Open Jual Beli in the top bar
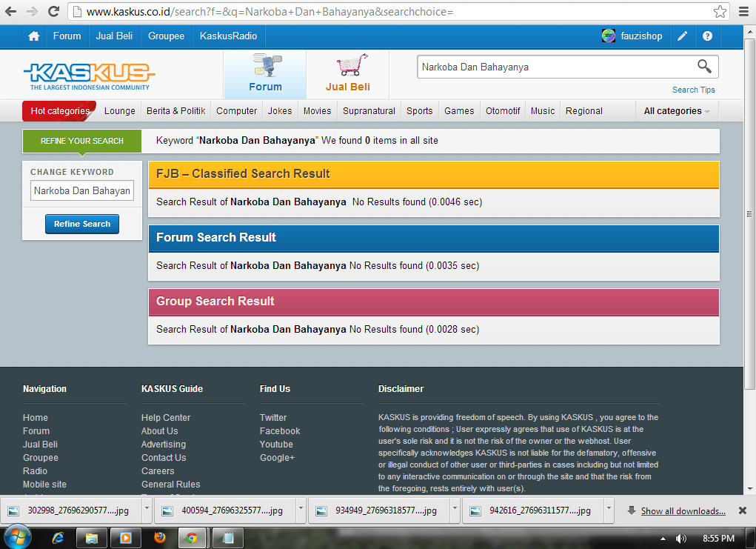This screenshot has height=549, width=756. coord(114,36)
